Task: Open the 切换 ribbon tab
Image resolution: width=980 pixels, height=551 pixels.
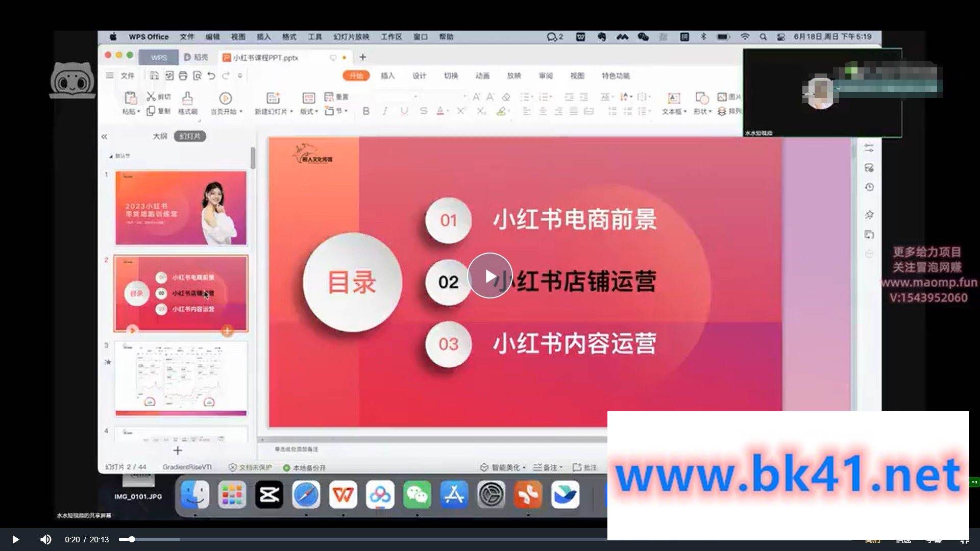Action: [451, 76]
